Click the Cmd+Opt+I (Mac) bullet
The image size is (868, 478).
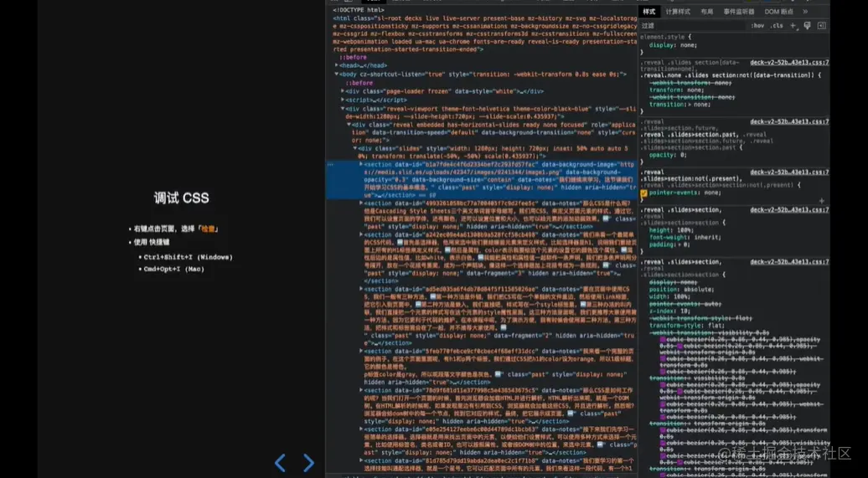click(x=174, y=270)
